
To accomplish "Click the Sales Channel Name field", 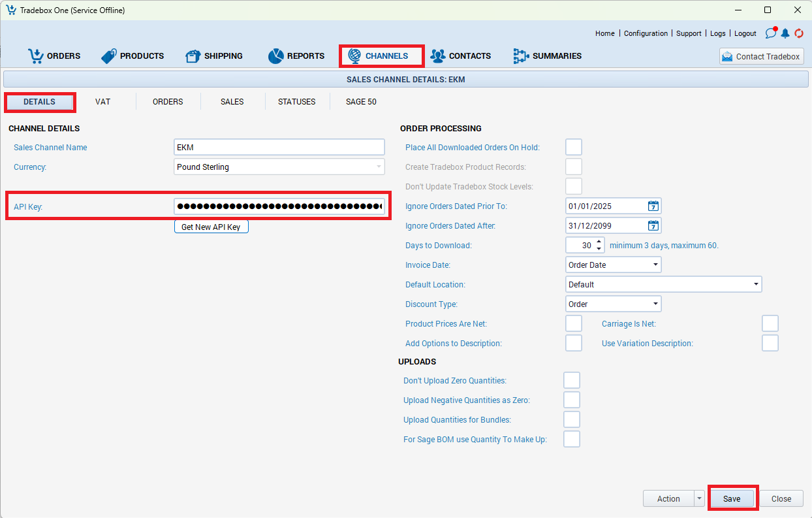I will (279, 148).
